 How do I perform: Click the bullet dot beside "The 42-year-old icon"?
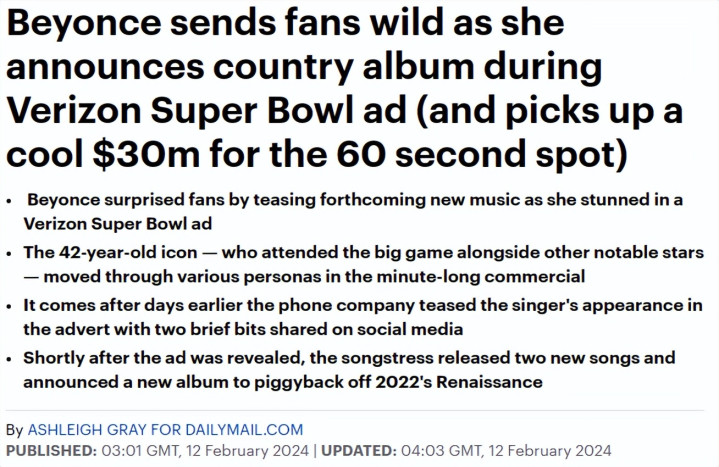pos(9,254)
